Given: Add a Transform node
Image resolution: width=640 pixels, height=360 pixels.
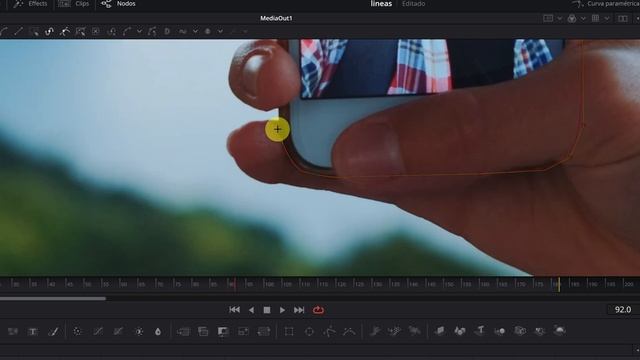Looking at the screenshot, I should (x=264, y=331).
